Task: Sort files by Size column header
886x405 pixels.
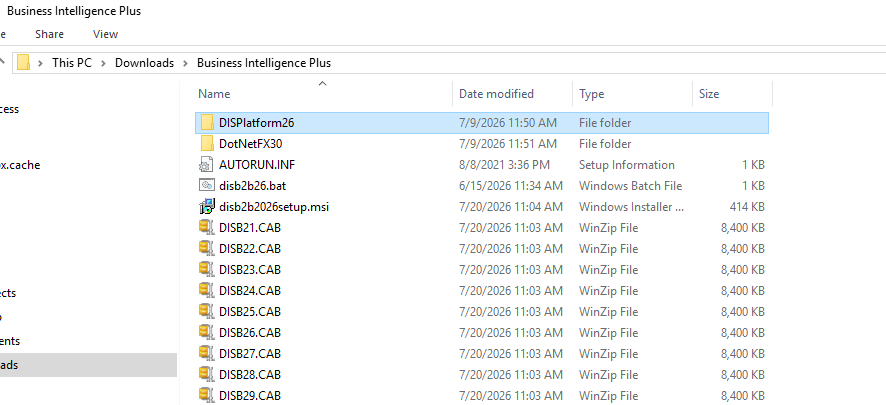Action: [732, 94]
